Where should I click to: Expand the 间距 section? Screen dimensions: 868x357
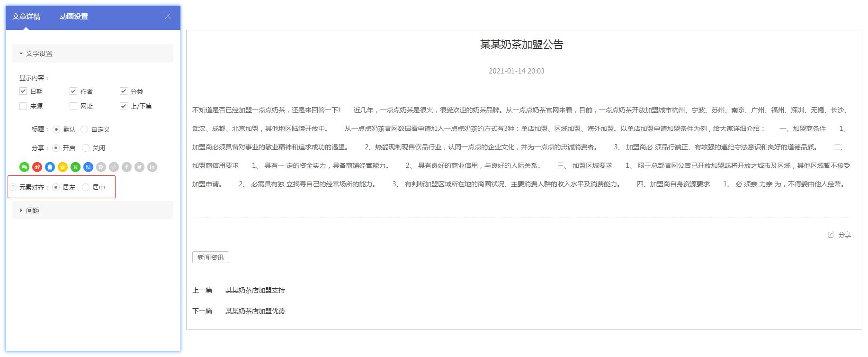(x=93, y=211)
